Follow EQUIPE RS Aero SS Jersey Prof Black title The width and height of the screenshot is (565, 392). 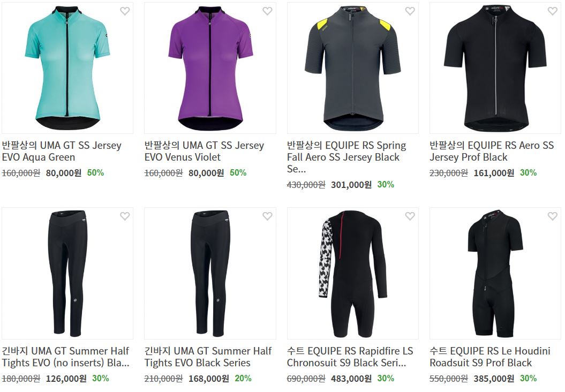point(492,152)
